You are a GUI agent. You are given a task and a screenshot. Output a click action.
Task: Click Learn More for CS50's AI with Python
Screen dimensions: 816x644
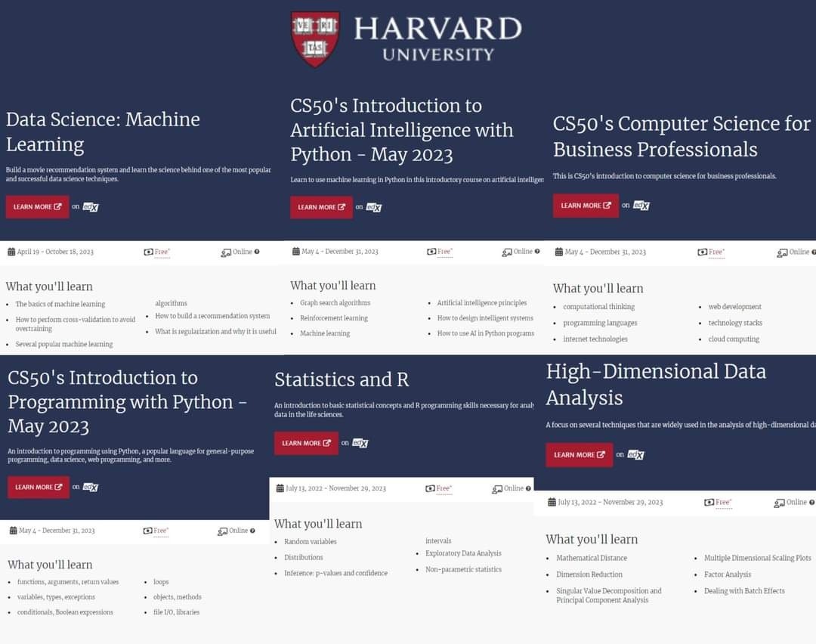tap(322, 207)
